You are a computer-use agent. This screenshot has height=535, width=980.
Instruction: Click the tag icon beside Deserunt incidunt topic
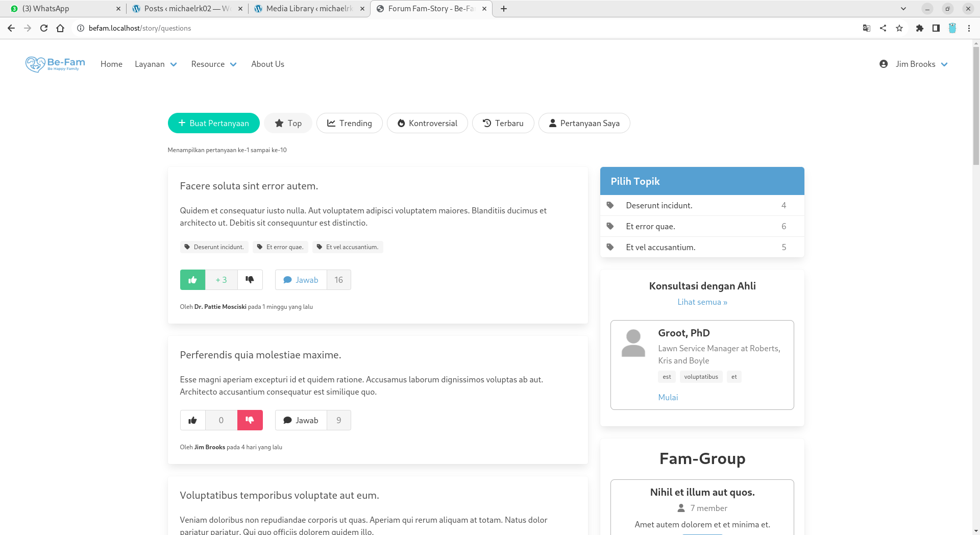pos(610,205)
